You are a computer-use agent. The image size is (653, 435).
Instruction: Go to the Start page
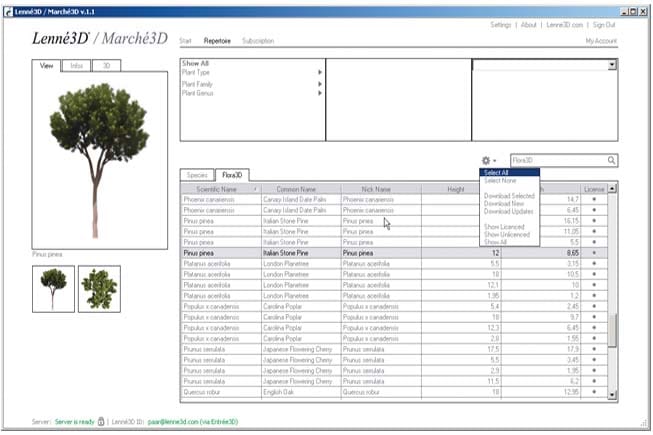pyautogui.click(x=185, y=41)
